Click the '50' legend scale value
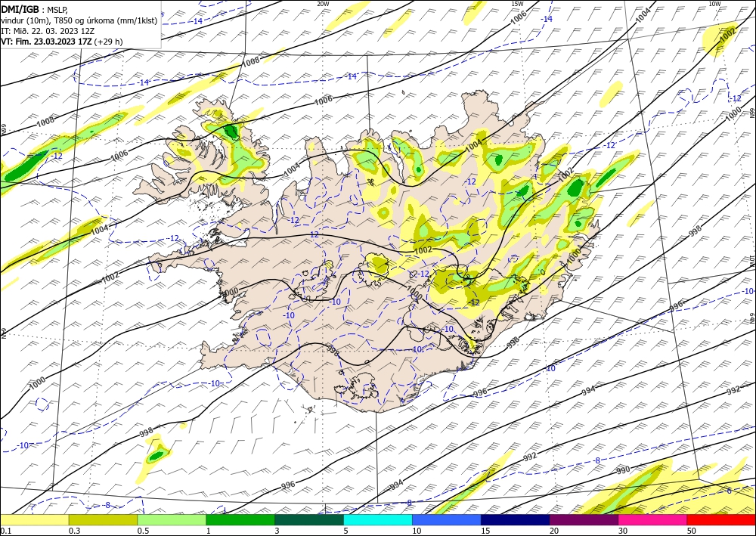The height and width of the screenshot is (536, 756). [692, 531]
